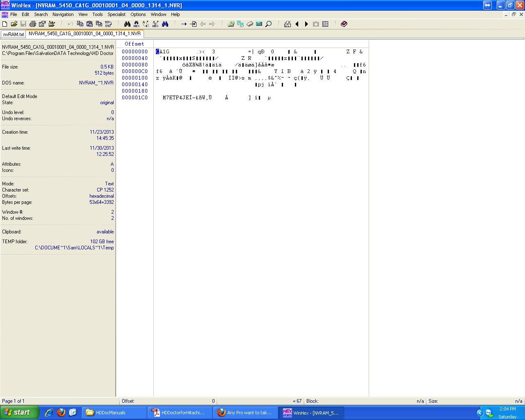Click the Modify Data 101/010 icon

click(108, 24)
